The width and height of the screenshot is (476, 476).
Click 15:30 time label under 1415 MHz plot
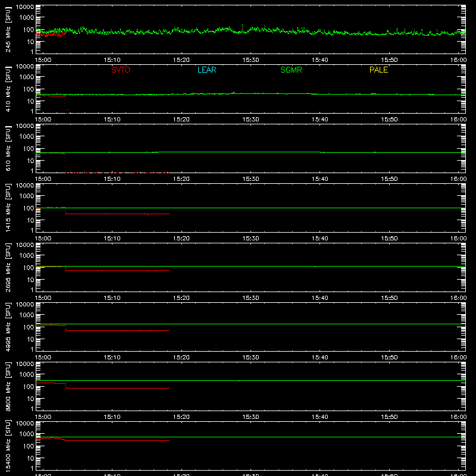(250, 239)
